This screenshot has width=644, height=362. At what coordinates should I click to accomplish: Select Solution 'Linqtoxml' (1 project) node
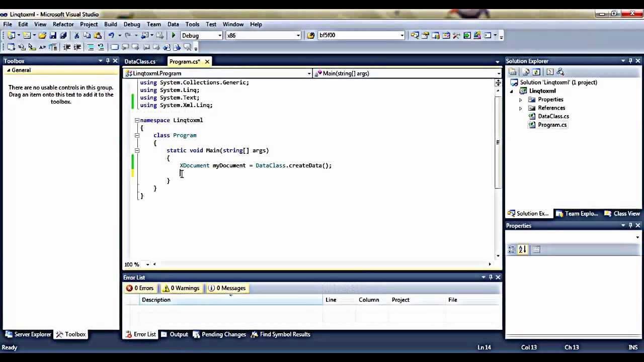[x=558, y=82]
